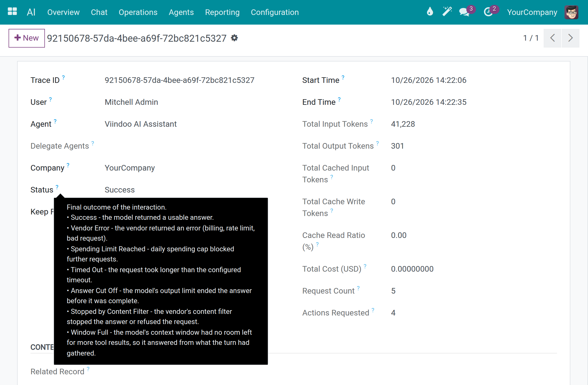Viewport: 588px width, 385px height.
Task: Show help for Request Count
Action: [358, 288]
